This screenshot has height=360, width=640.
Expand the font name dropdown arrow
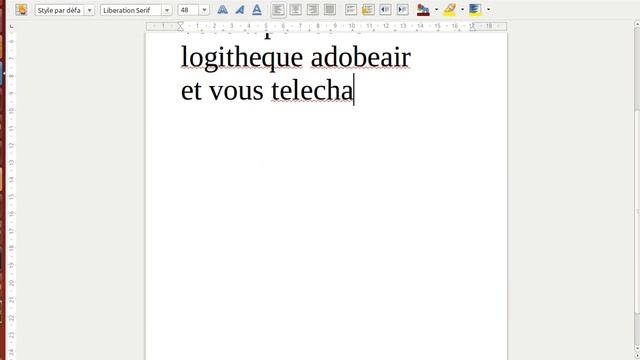pyautogui.click(x=167, y=10)
